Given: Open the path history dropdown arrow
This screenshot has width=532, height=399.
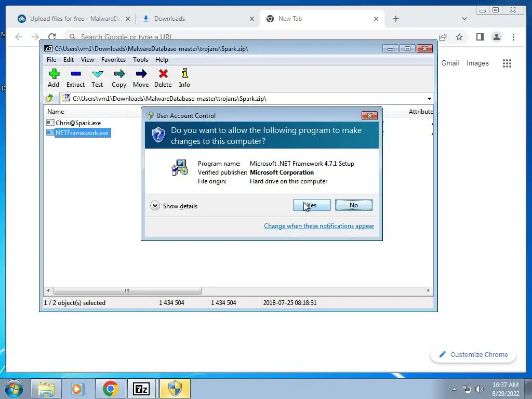Looking at the screenshot, I should (x=429, y=99).
